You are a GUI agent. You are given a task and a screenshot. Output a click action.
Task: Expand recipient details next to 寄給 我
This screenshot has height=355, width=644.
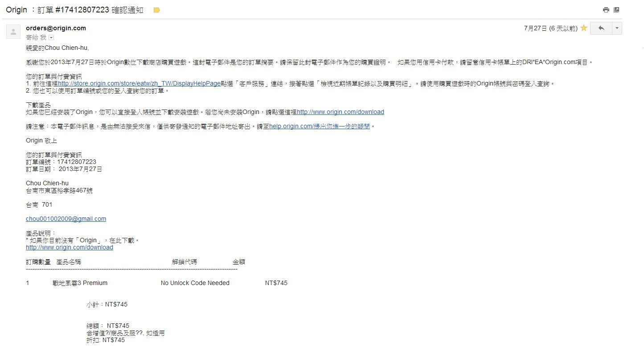coord(51,38)
